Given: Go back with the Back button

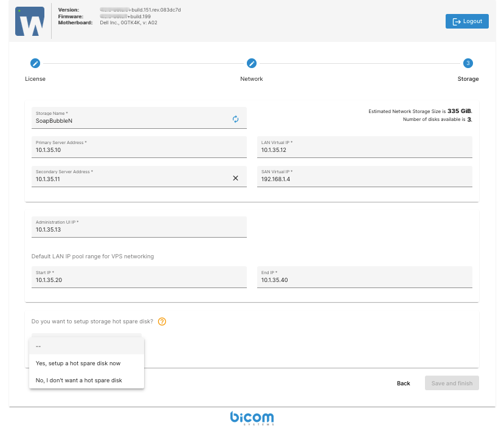Looking at the screenshot, I should (403, 384).
